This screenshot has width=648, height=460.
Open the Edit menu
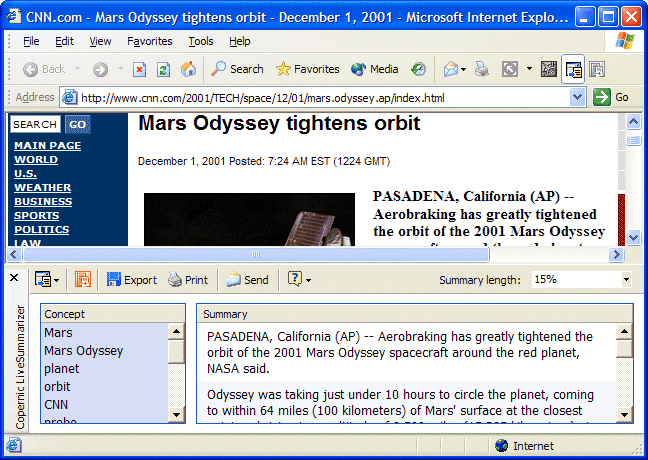tap(64, 41)
